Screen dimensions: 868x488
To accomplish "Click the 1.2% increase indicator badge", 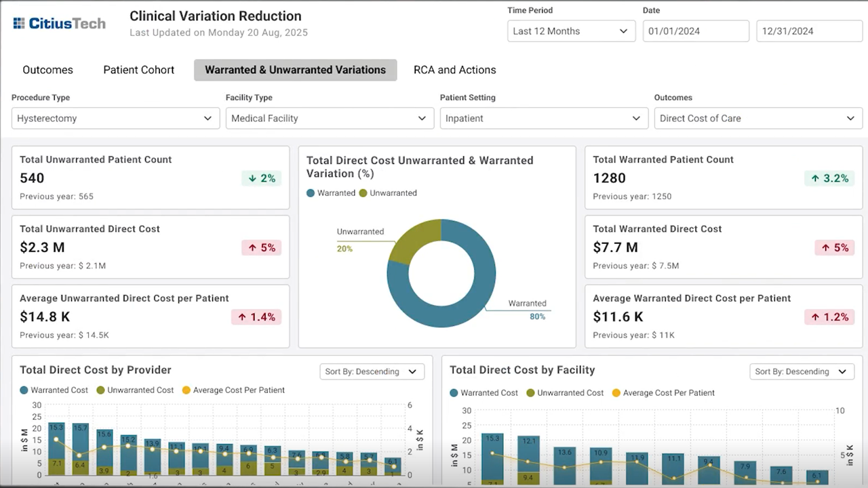I will click(x=830, y=317).
